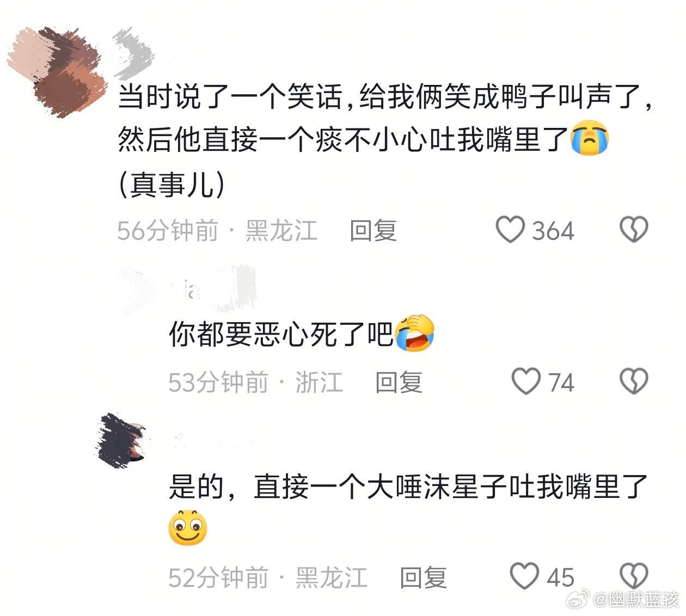The width and height of the screenshot is (686, 616).
Task: Open the third commenter's dark avatar
Action: (121, 440)
